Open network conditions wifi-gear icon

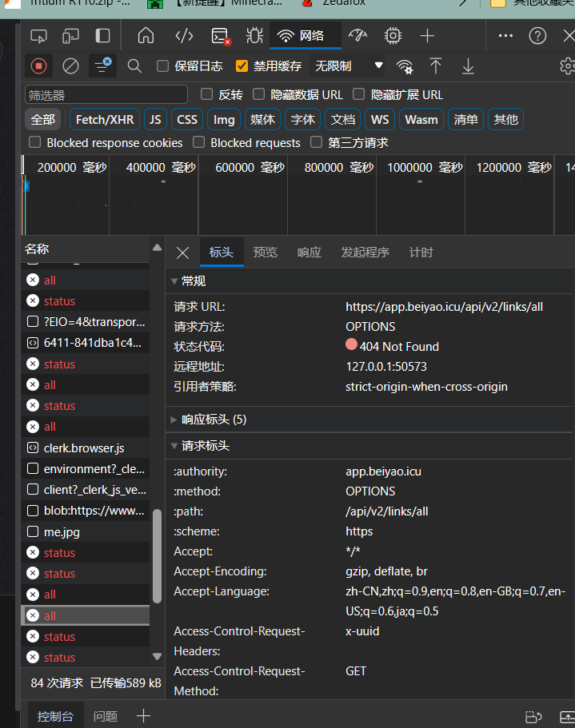pyautogui.click(x=405, y=66)
